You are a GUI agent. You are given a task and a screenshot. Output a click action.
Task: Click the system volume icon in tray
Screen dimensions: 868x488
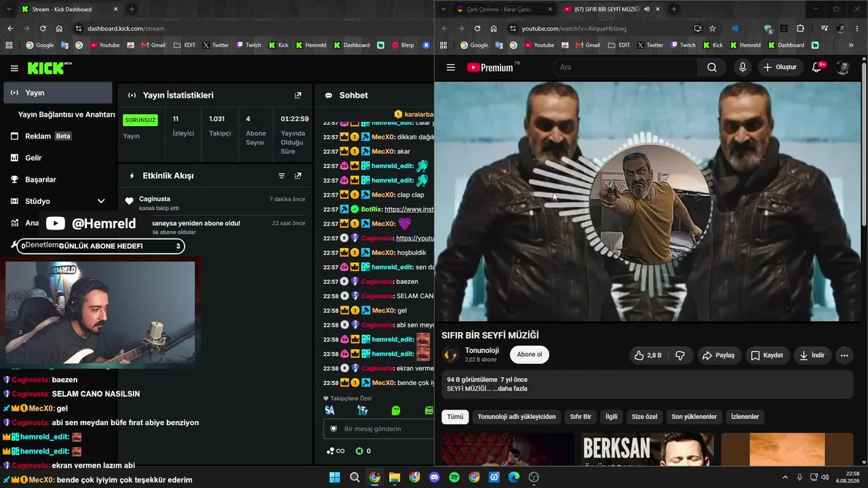click(825, 477)
